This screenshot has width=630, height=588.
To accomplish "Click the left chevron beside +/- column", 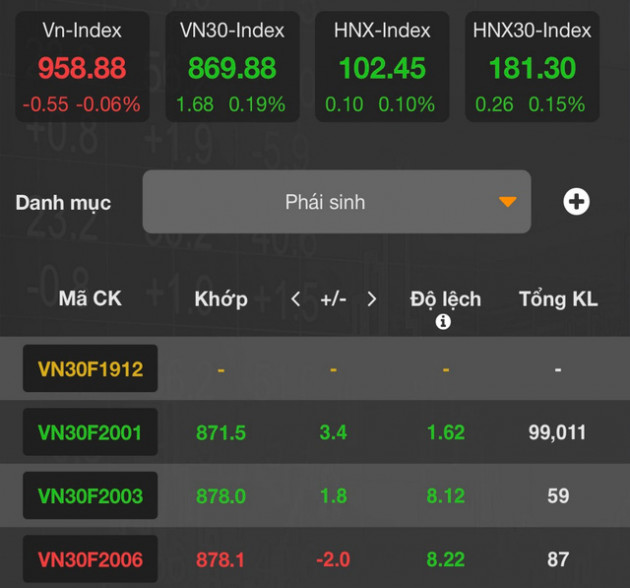I will tap(296, 299).
